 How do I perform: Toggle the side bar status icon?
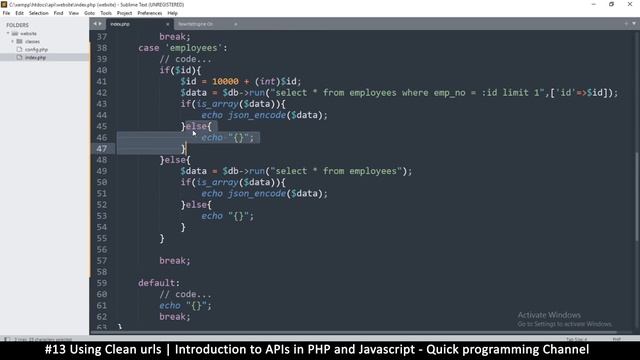pos(7,339)
